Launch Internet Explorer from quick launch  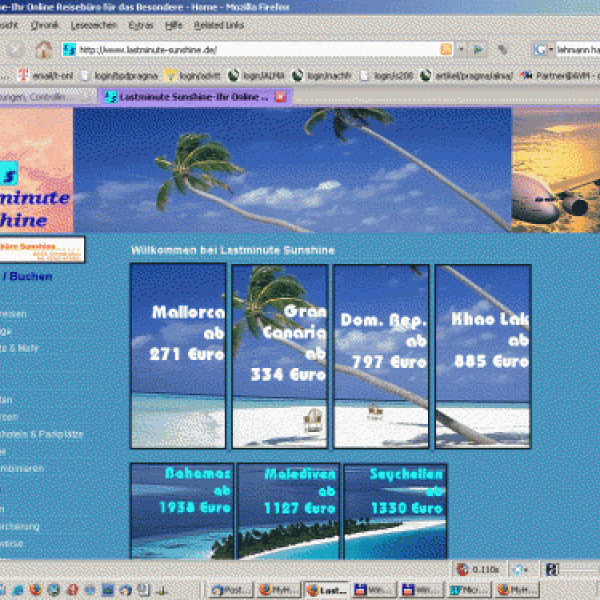pos(18,590)
